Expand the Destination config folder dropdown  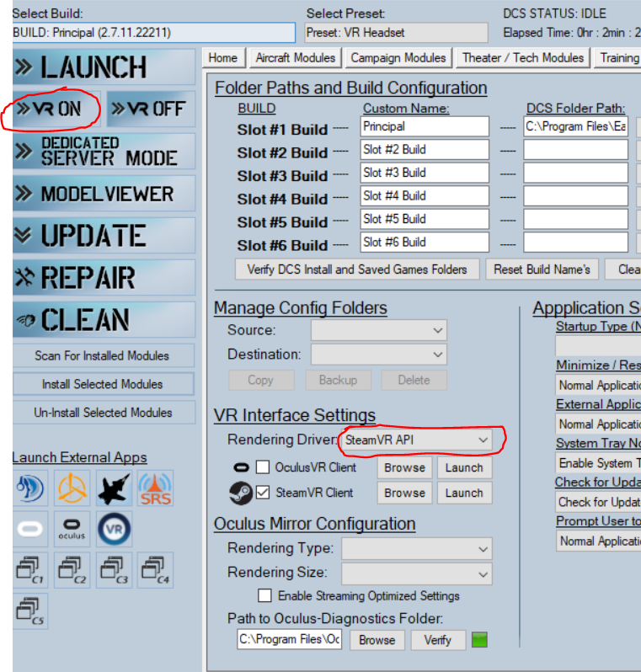pos(378,355)
